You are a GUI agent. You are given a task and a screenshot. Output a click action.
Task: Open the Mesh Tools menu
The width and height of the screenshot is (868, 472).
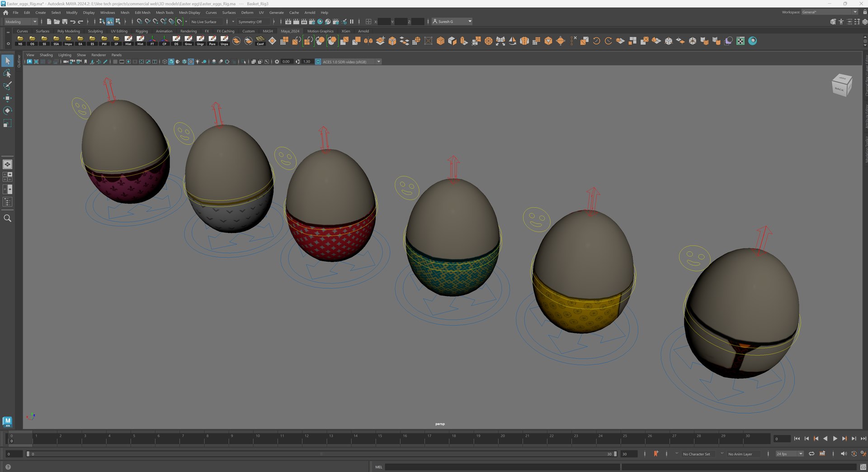[x=165, y=13]
